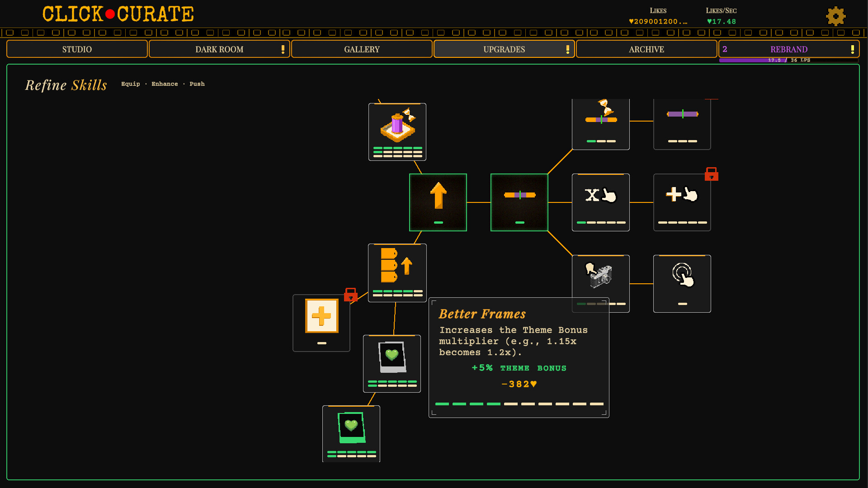Screen dimensions: 868x488
Task: Click the gray heart polaroid skill node
Action: coord(392,363)
